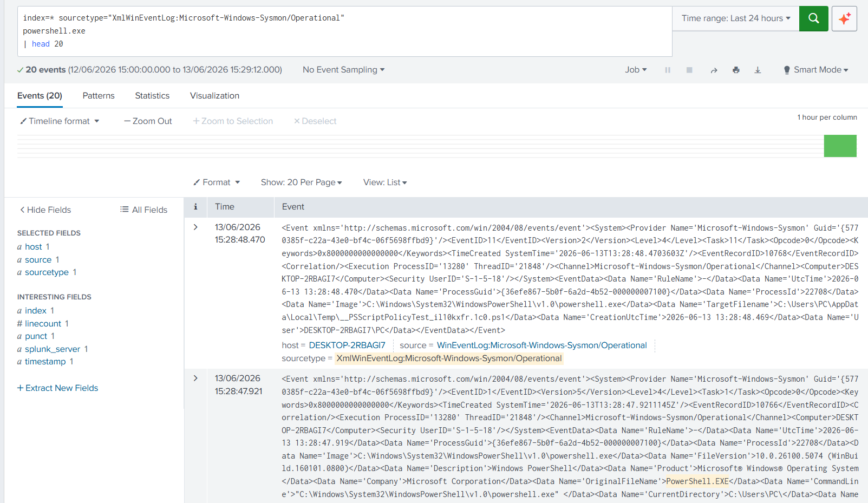Select the source selected field
868x503 pixels.
click(x=38, y=260)
